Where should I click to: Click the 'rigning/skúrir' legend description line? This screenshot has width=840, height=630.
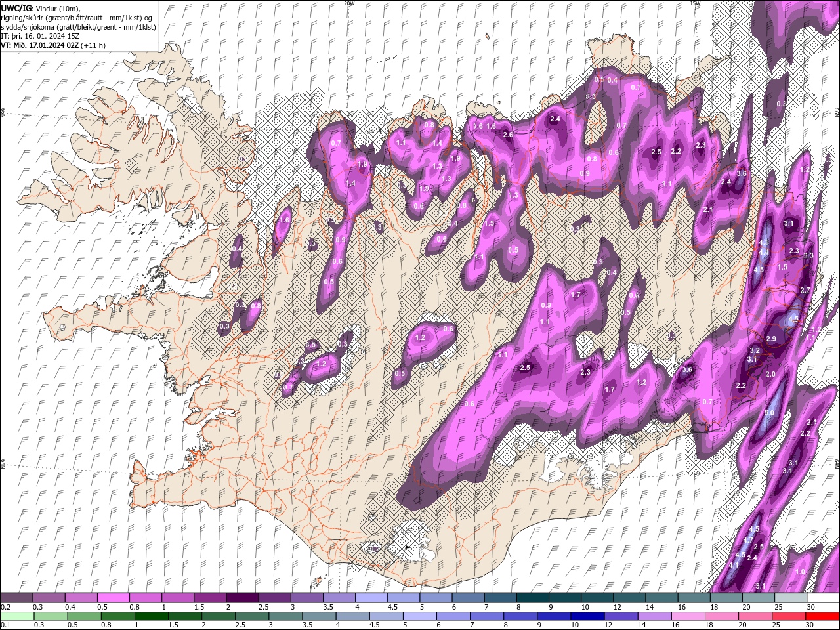pyautogui.click(x=76, y=17)
